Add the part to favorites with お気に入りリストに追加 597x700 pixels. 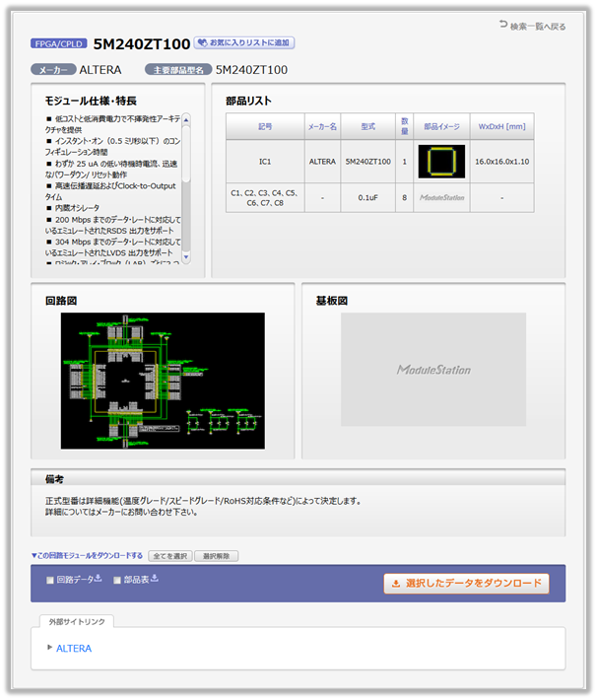click(x=244, y=42)
